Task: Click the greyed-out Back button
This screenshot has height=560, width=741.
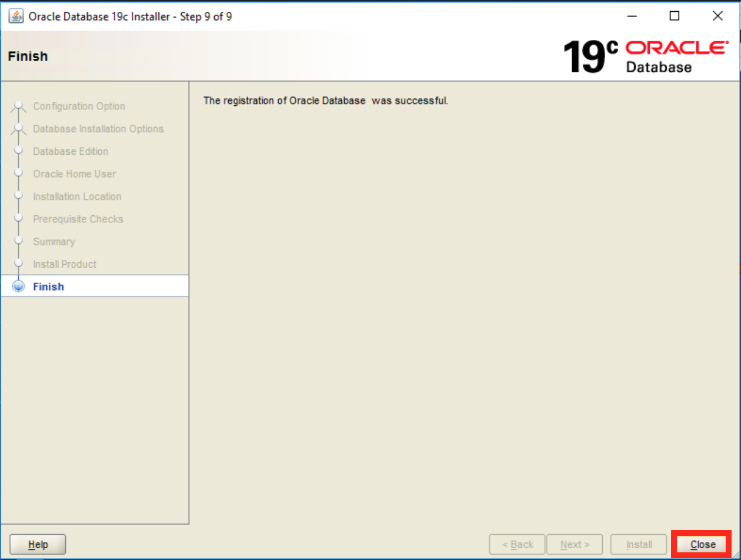Action: [x=518, y=544]
